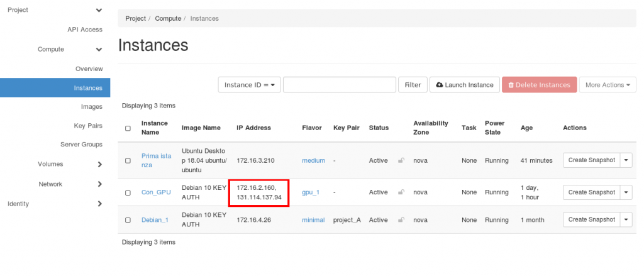Screen dimensions: 644x276
Task: Open the Instance ID filter dropdown
Action: (249, 85)
